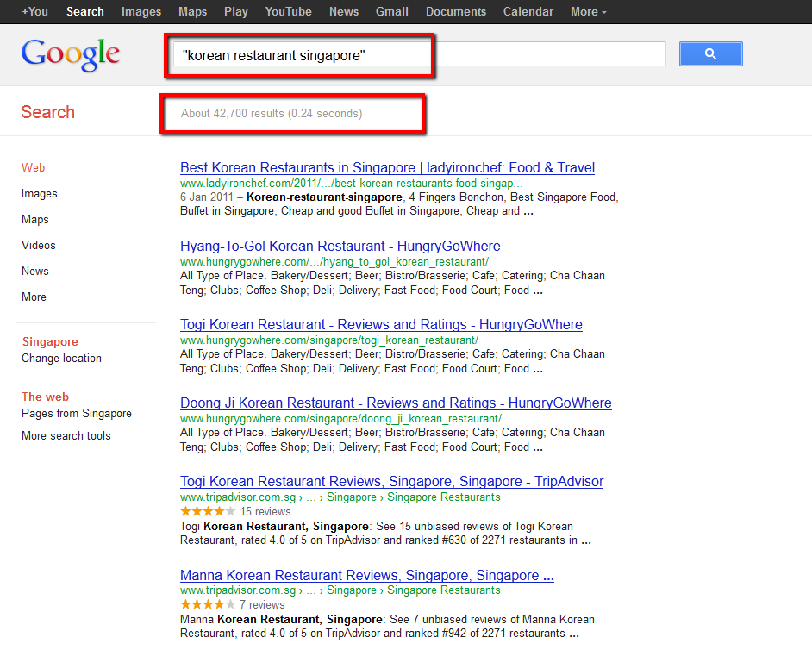812x656 pixels.
Task: Open Togi Korean Restaurant TripAdvisor result
Action: (392, 482)
